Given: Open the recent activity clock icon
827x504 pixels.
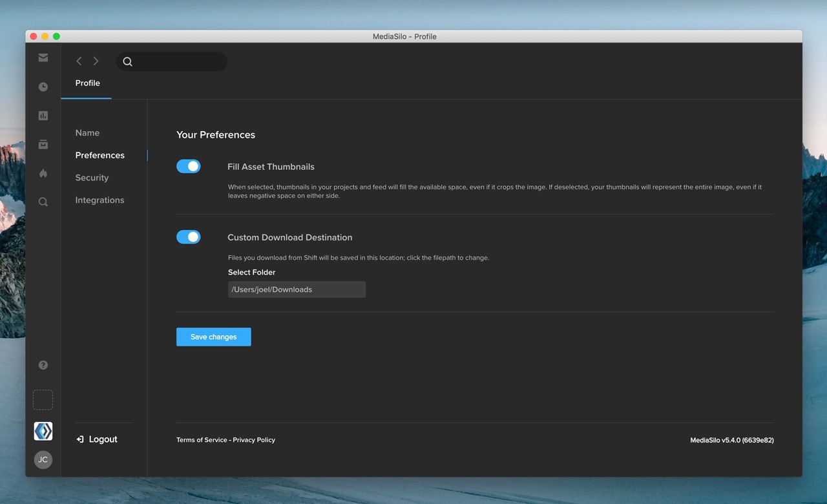Looking at the screenshot, I should (x=43, y=87).
